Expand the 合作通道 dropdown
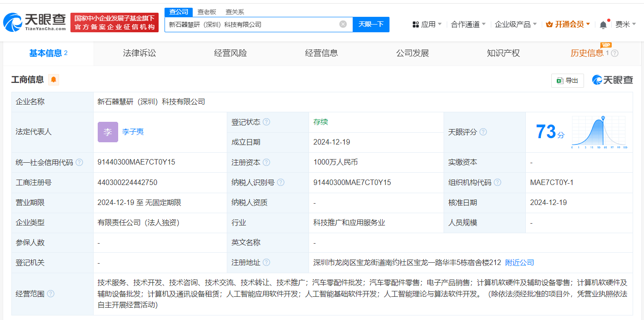This screenshot has width=644, height=320. 468,25
